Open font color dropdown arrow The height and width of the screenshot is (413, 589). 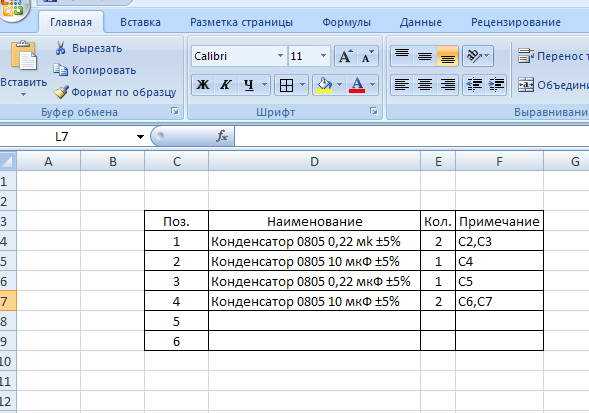point(373,85)
